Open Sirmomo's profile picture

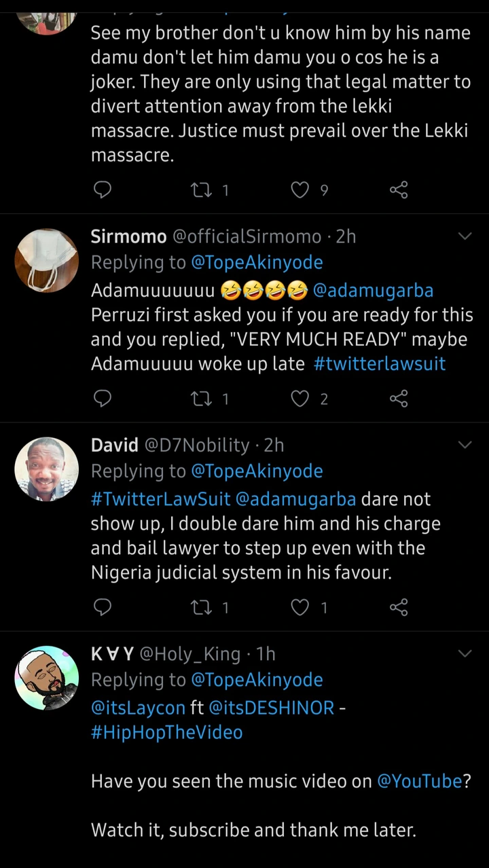47,260
